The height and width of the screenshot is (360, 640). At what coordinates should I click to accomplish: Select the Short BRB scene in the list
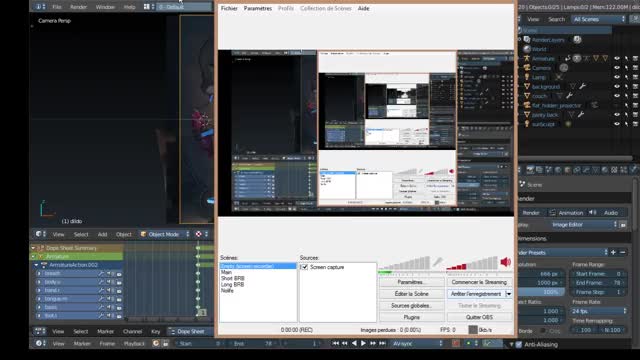[x=233, y=278]
